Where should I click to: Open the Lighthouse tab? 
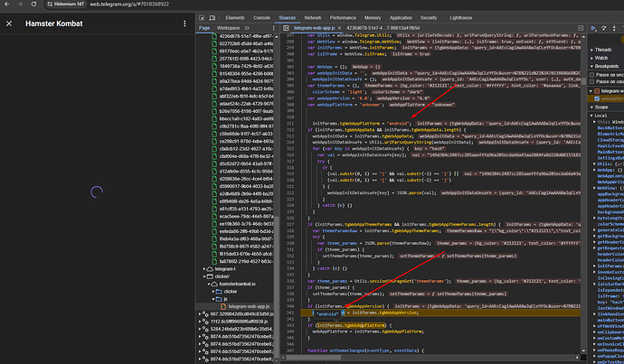point(461,18)
